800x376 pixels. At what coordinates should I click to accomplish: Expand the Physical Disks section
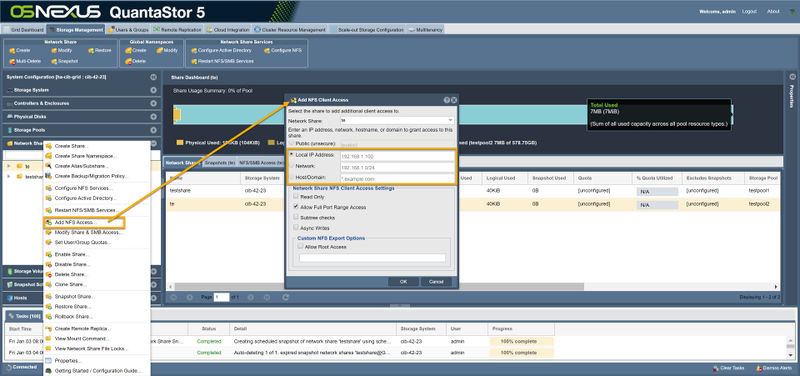(x=153, y=117)
